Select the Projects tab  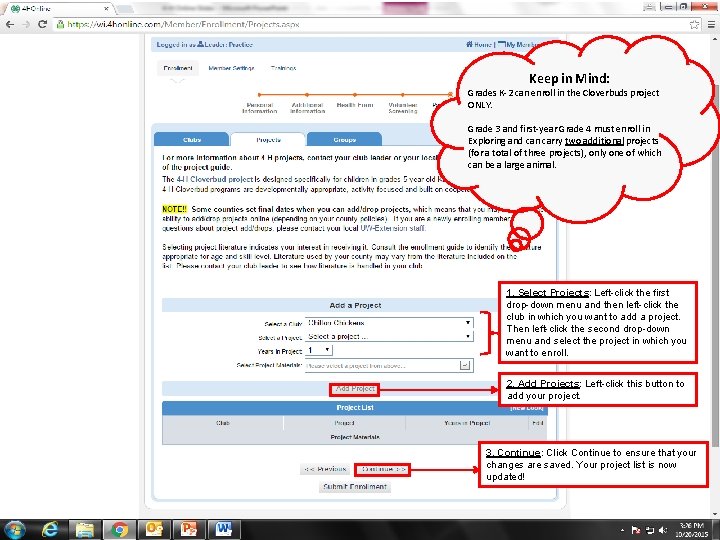tap(268, 140)
